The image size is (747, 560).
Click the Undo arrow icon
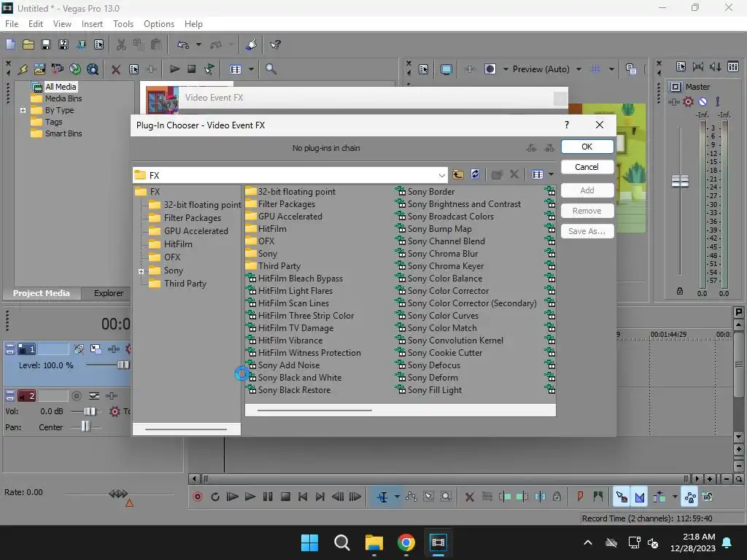[x=183, y=44]
